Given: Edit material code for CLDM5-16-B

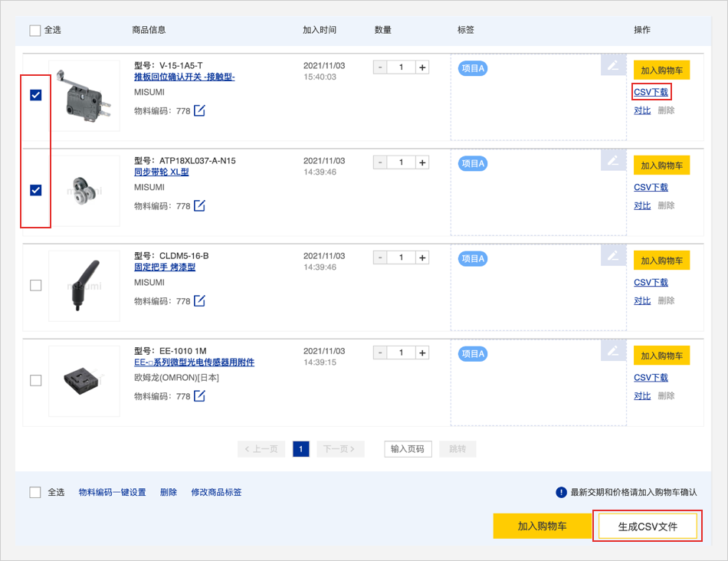Looking at the screenshot, I should pos(199,301).
